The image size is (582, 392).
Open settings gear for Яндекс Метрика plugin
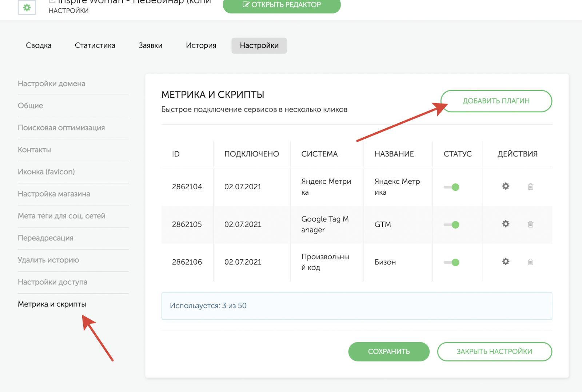(506, 186)
